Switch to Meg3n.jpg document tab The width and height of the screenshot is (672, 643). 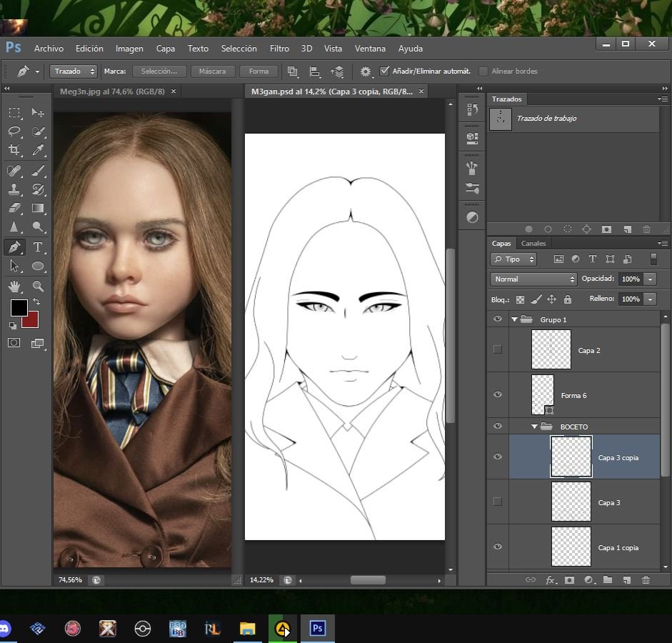[x=112, y=91]
